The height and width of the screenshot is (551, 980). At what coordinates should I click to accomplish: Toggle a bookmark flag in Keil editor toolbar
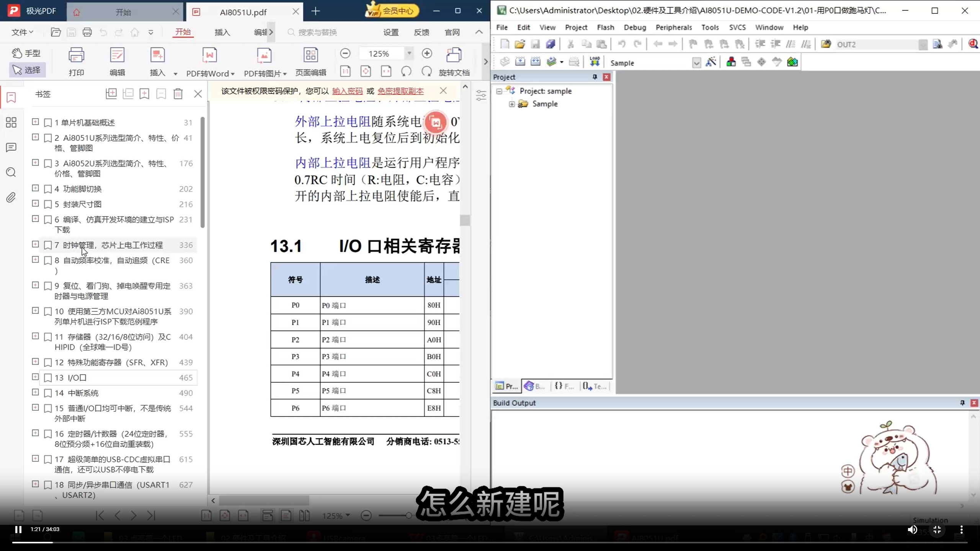coord(693,44)
